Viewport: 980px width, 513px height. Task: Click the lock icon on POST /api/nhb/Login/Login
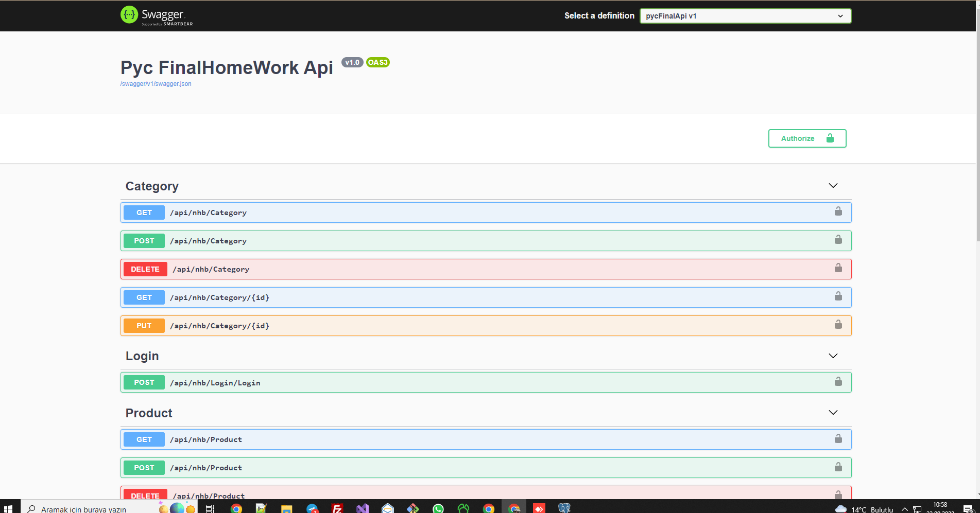click(838, 381)
